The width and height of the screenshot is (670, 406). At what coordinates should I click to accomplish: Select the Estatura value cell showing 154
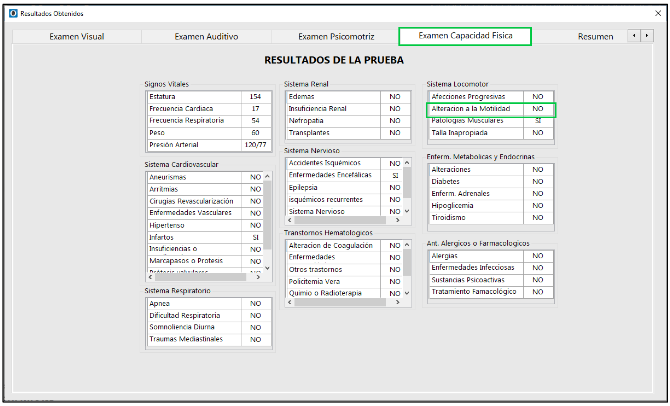point(255,97)
